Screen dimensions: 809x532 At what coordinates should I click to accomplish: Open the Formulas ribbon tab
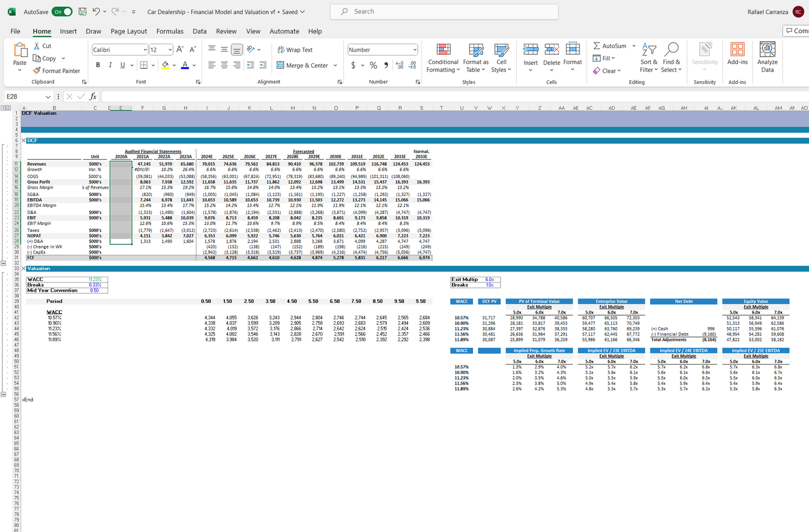pos(170,31)
